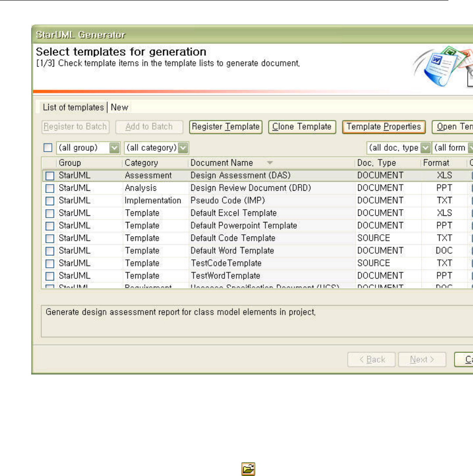Click the Register Template button
This screenshot has width=473, height=476.
coord(226,127)
